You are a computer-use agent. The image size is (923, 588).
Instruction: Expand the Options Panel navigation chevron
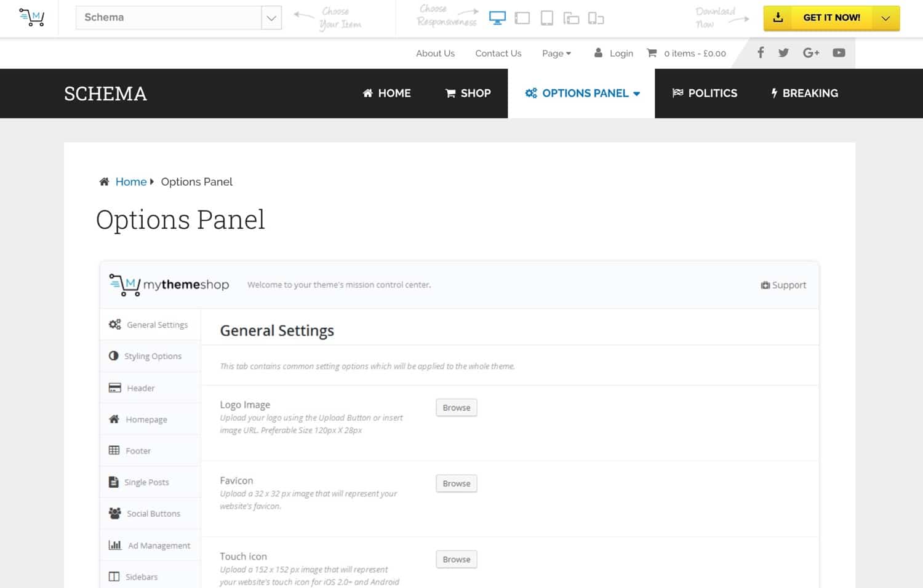click(x=636, y=93)
